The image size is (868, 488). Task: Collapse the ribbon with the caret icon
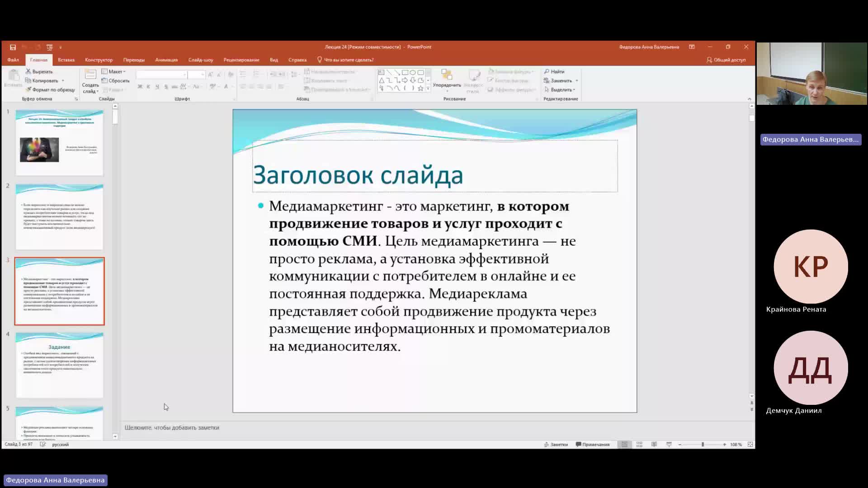(749, 99)
